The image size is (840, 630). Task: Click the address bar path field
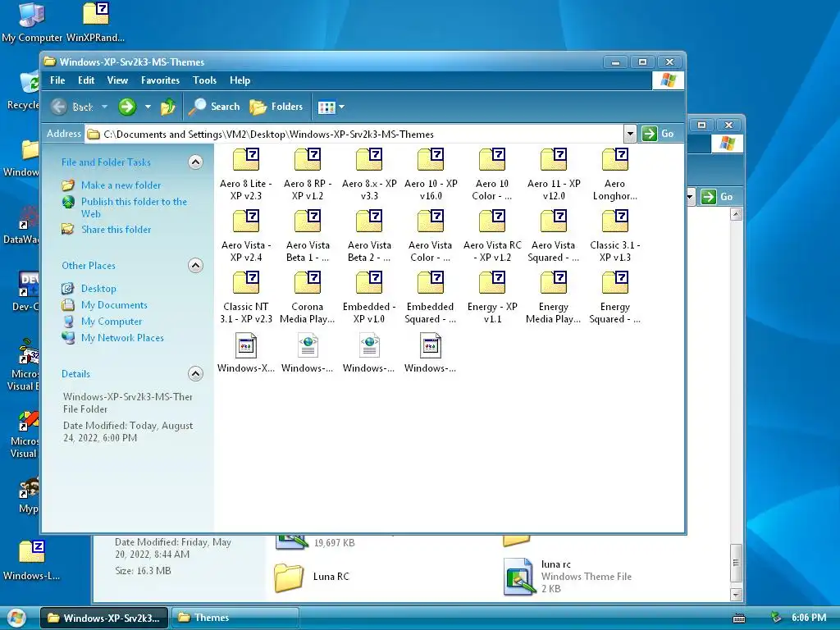354,135
